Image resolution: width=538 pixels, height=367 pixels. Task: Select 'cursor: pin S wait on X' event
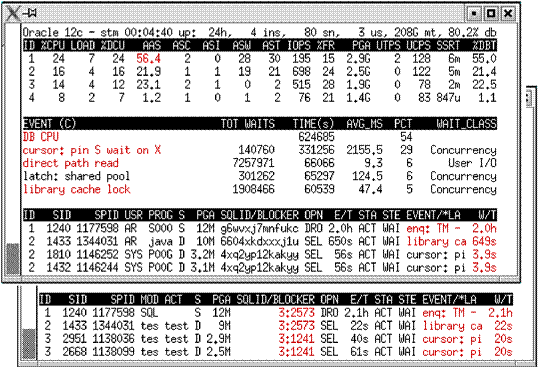tap(92, 150)
